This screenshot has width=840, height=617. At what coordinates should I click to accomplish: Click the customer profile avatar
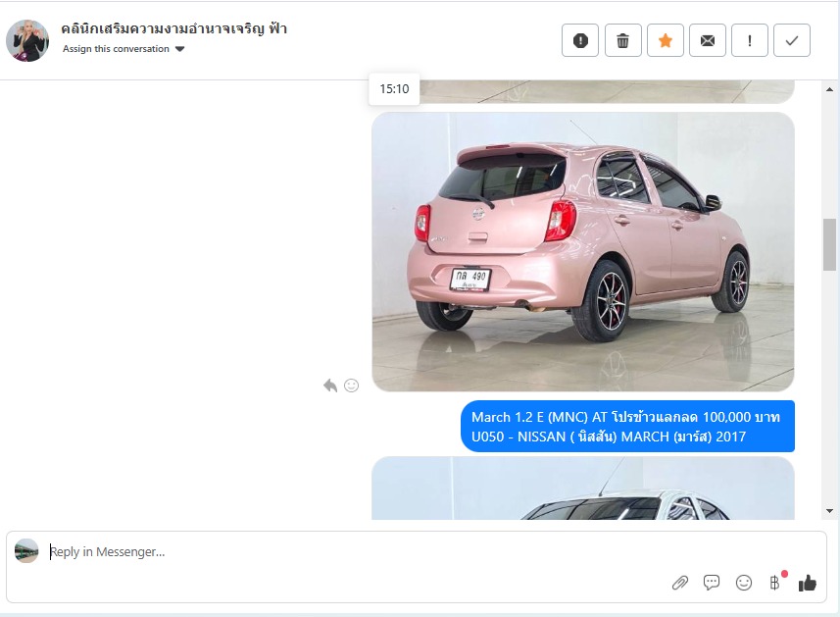(27, 40)
